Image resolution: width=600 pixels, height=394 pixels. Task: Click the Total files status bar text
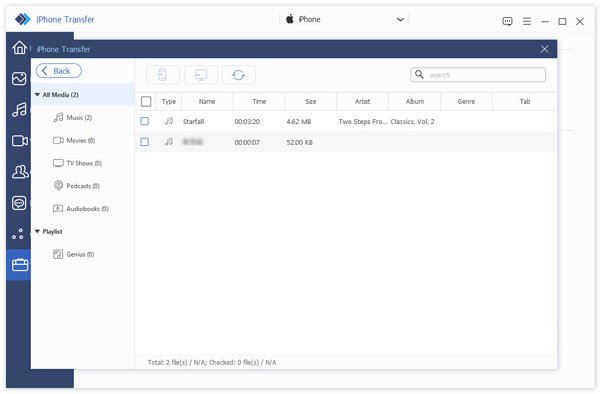pyautogui.click(x=212, y=362)
